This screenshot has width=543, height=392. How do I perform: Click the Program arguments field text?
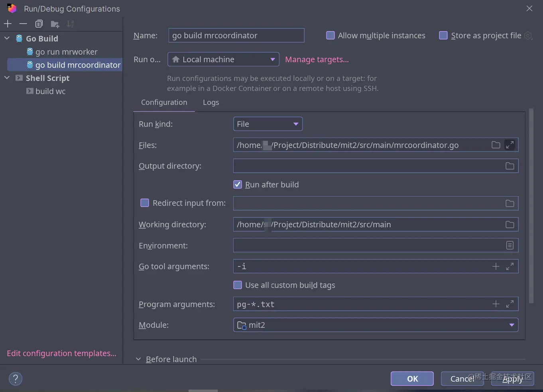point(256,304)
